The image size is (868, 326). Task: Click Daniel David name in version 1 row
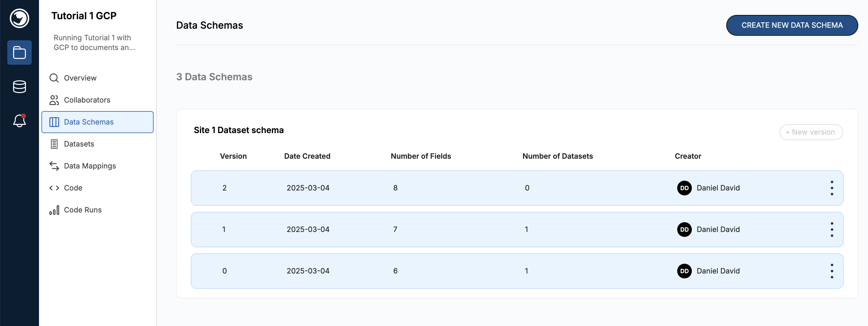tap(718, 230)
